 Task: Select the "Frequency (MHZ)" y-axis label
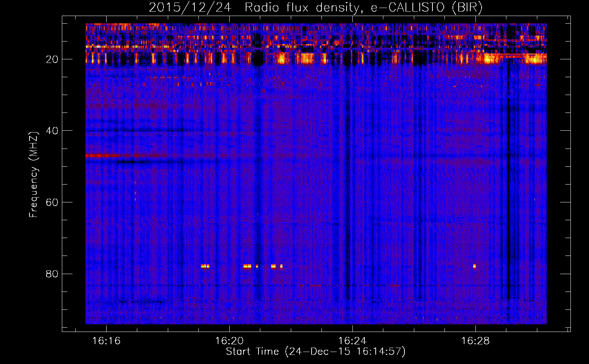pos(33,175)
